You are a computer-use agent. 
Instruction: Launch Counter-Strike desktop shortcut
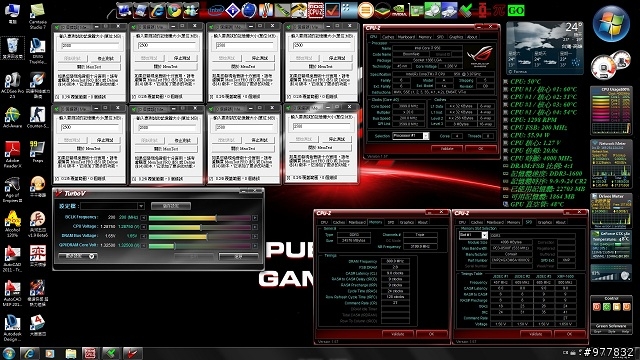tap(38, 118)
